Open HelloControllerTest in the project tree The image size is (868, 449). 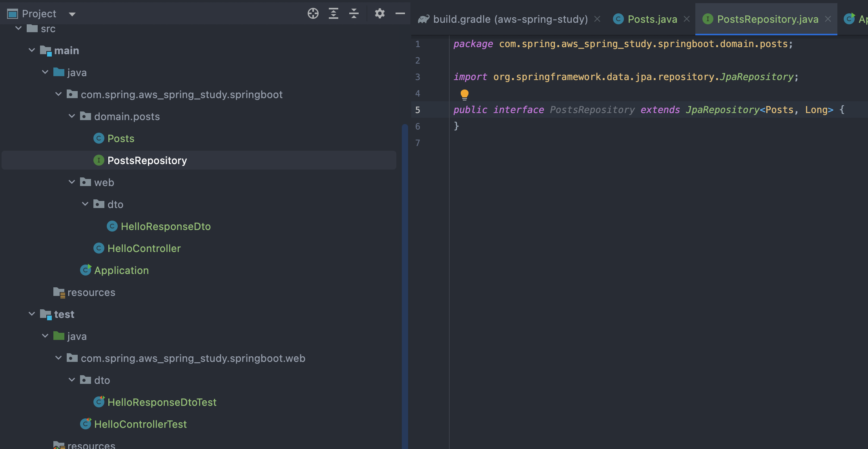point(140,424)
